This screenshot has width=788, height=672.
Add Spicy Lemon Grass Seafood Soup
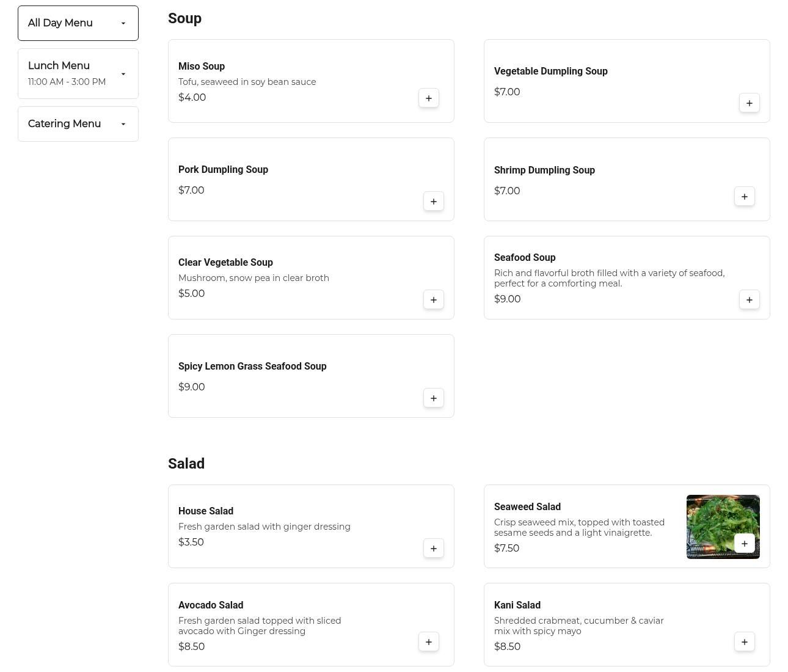433,398
